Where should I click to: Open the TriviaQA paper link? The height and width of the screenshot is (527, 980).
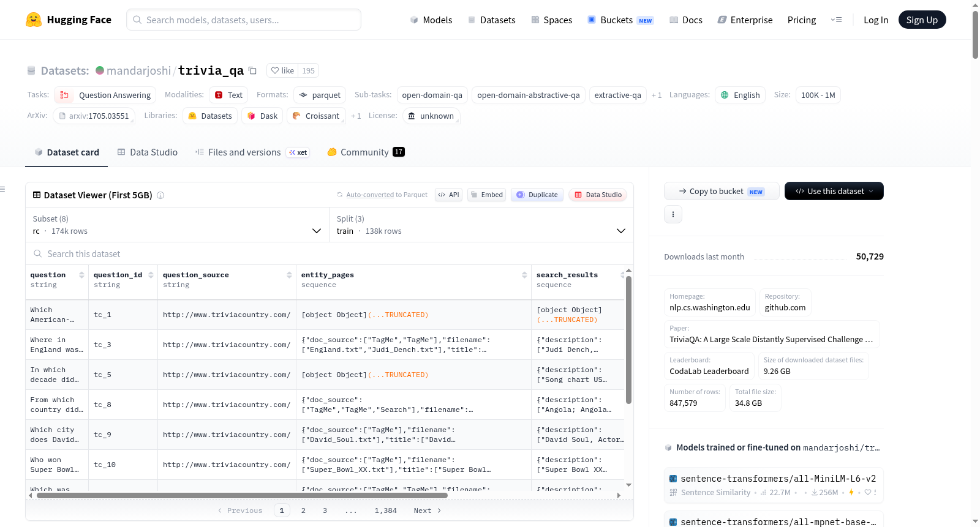pos(772,334)
